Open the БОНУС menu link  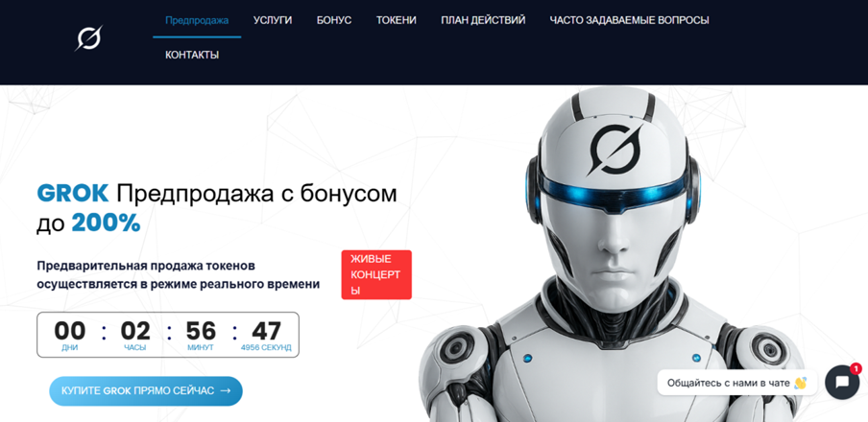tap(334, 20)
